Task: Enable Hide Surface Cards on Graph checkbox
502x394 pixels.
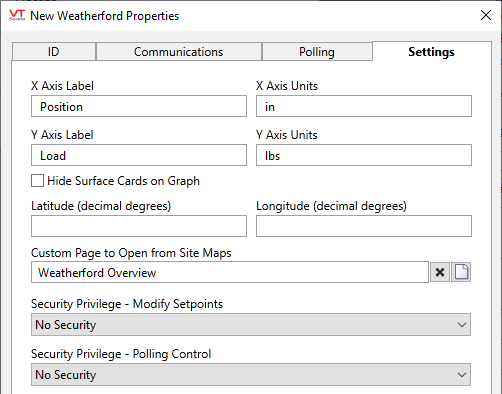Action: tap(37, 181)
